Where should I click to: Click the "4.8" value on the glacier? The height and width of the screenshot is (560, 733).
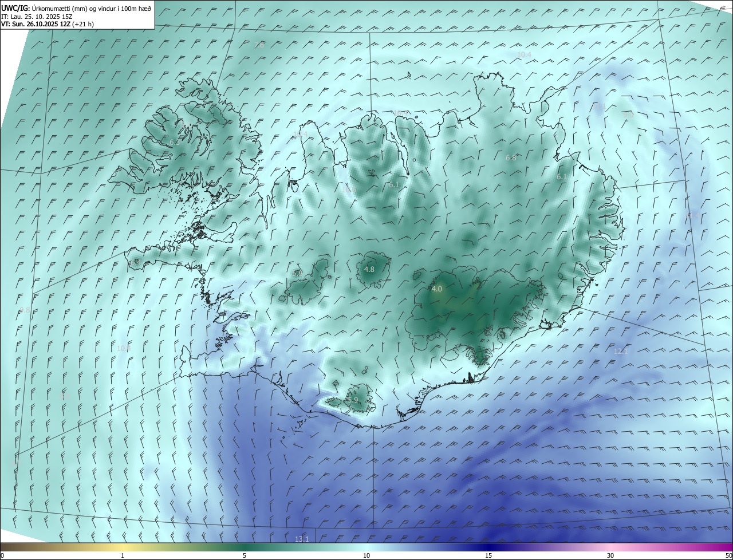click(369, 269)
